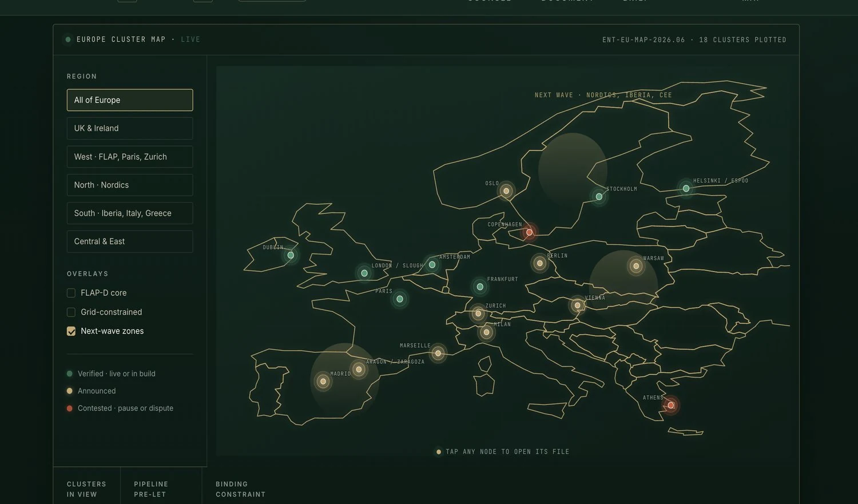Select the Aragon / Zaragoza node
The image size is (858, 504).
click(x=359, y=370)
